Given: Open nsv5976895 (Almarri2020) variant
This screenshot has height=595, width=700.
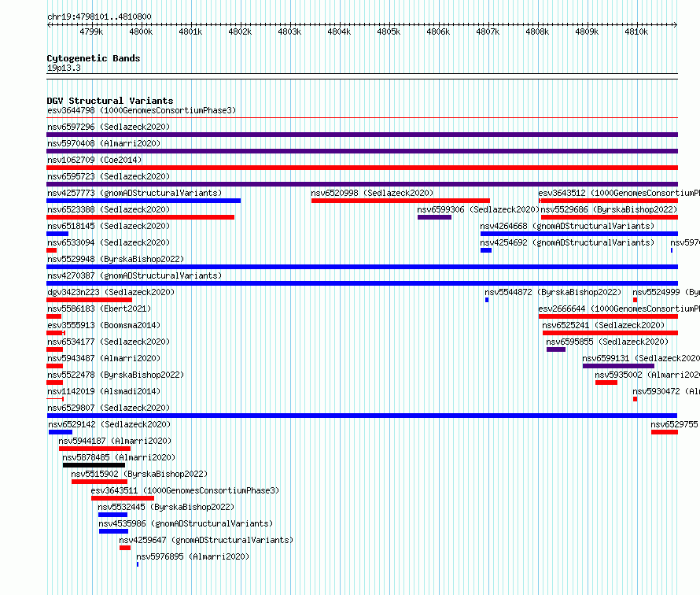Looking at the screenshot, I should click(x=193, y=556).
